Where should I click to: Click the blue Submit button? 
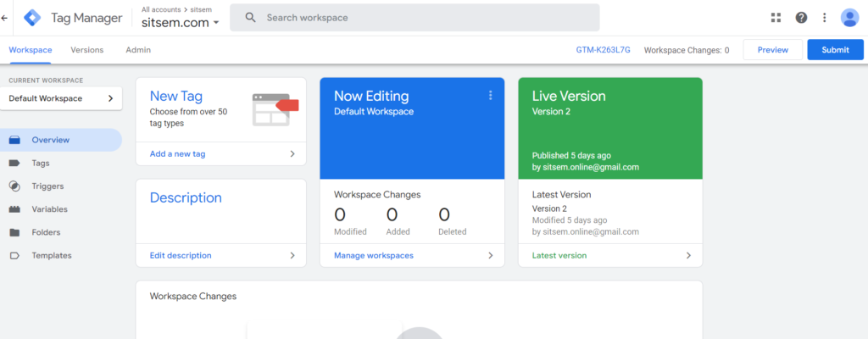835,50
